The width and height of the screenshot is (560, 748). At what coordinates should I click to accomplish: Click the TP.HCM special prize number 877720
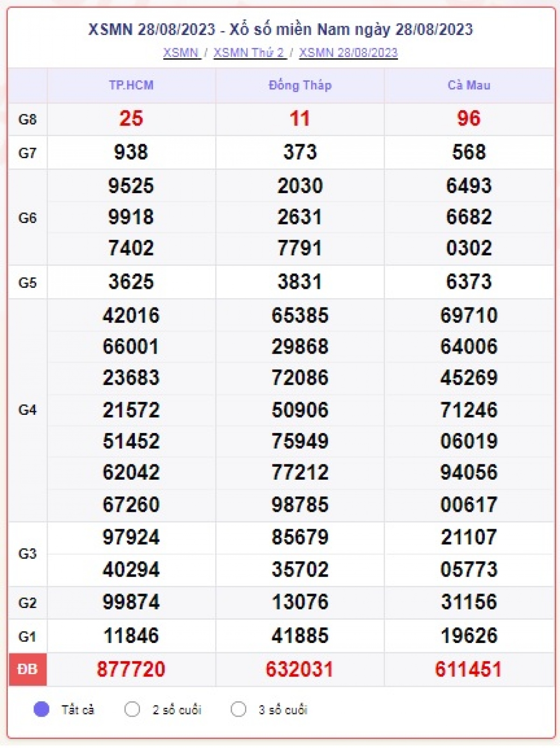click(131, 669)
